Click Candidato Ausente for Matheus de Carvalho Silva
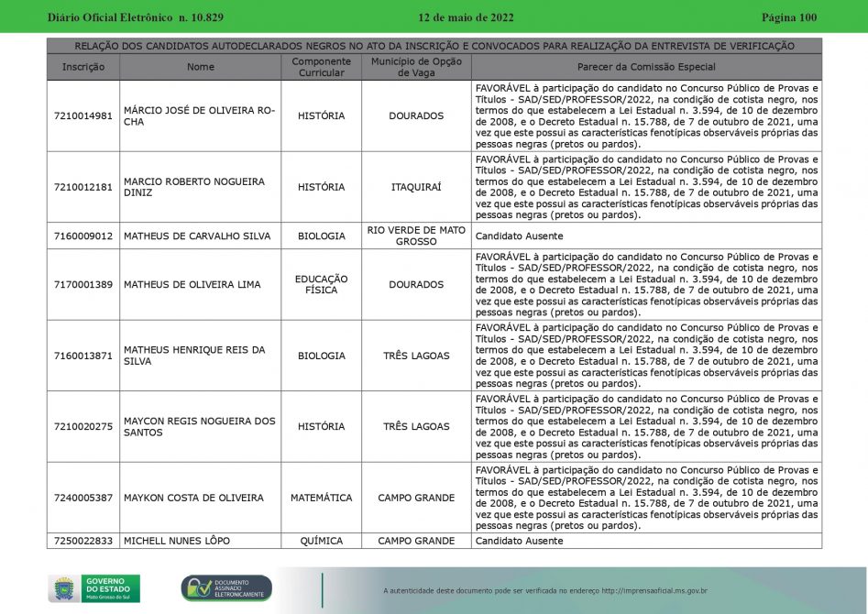The image size is (868, 614). (519, 236)
